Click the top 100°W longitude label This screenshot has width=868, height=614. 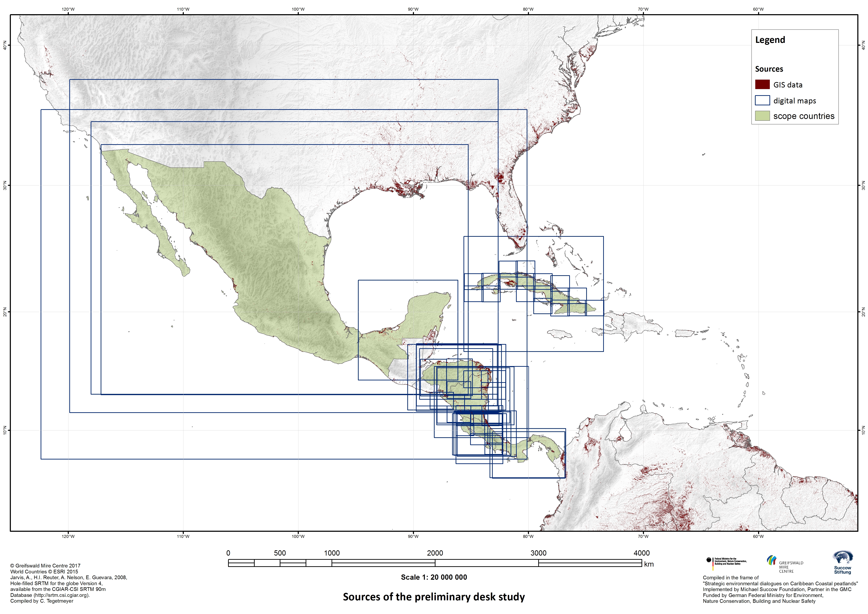pos(298,9)
